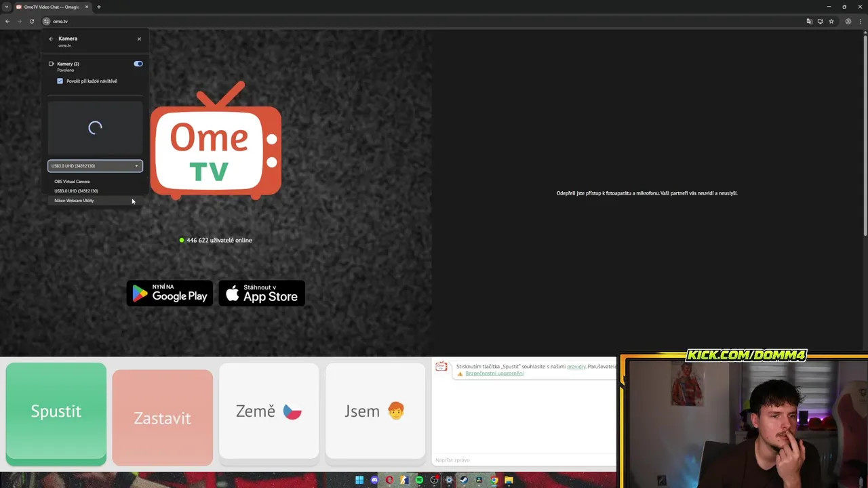
Task: Click the camera preview loading area
Action: click(95, 127)
